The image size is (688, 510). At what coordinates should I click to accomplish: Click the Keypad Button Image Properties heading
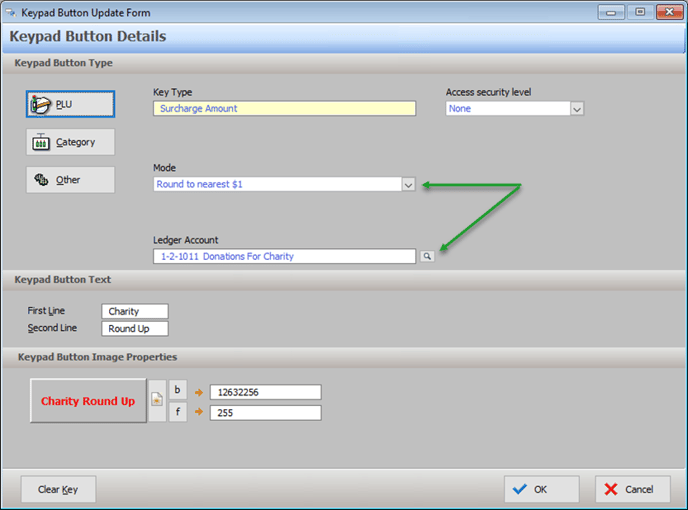[x=97, y=357]
